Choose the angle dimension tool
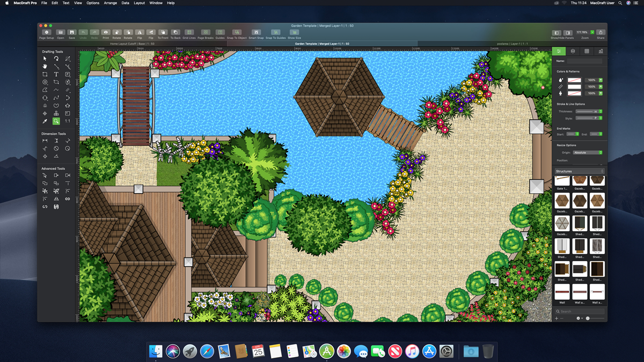Viewport: 644px width, 362px height. pos(56,156)
